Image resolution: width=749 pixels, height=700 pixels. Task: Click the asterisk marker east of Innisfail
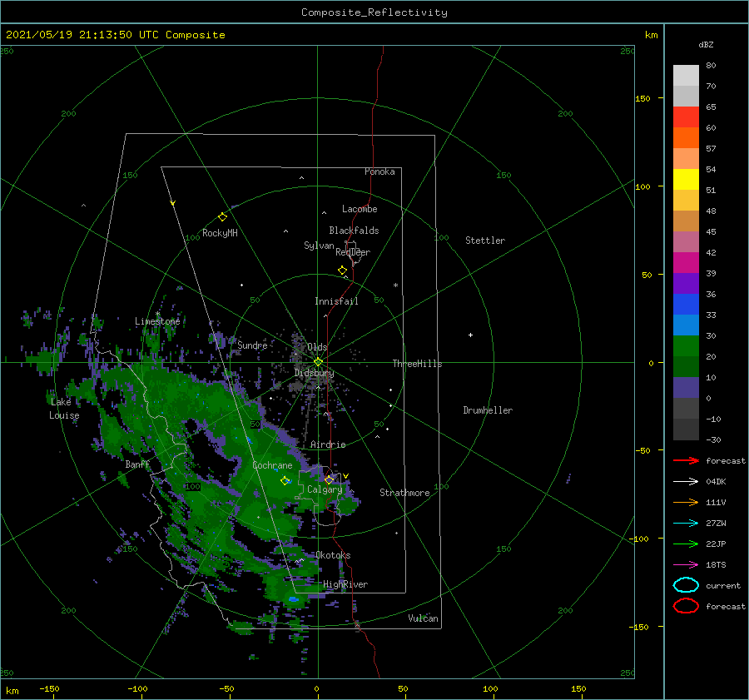(x=395, y=285)
